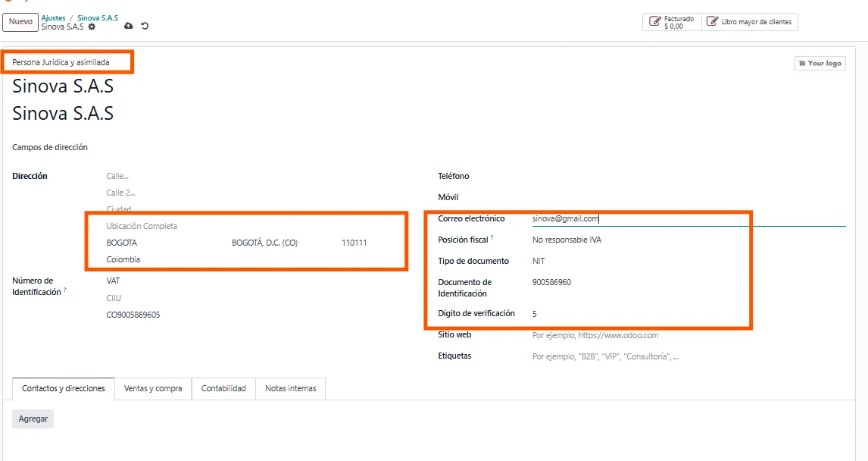Show the help tooltip beside Número de Identificación
The image size is (868, 461).
pos(65,290)
